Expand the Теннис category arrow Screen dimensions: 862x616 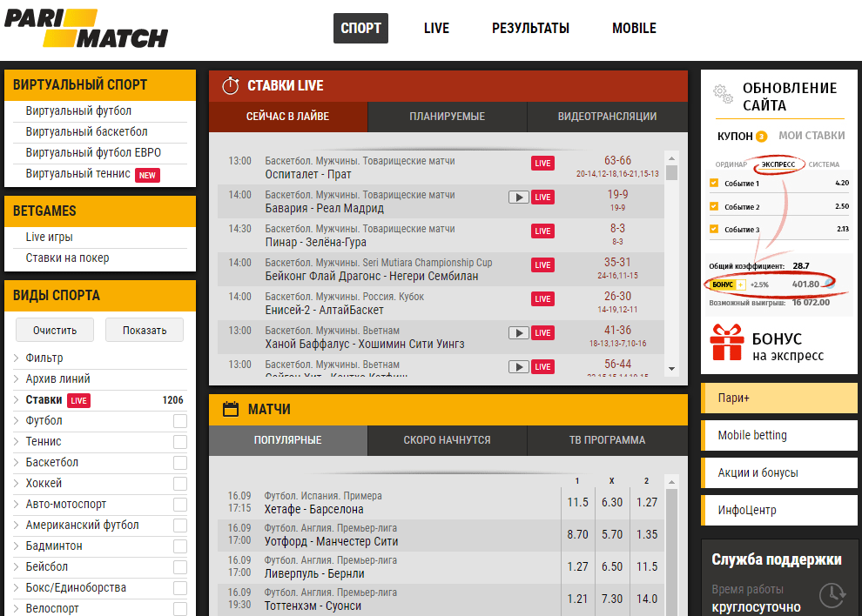point(17,441)
